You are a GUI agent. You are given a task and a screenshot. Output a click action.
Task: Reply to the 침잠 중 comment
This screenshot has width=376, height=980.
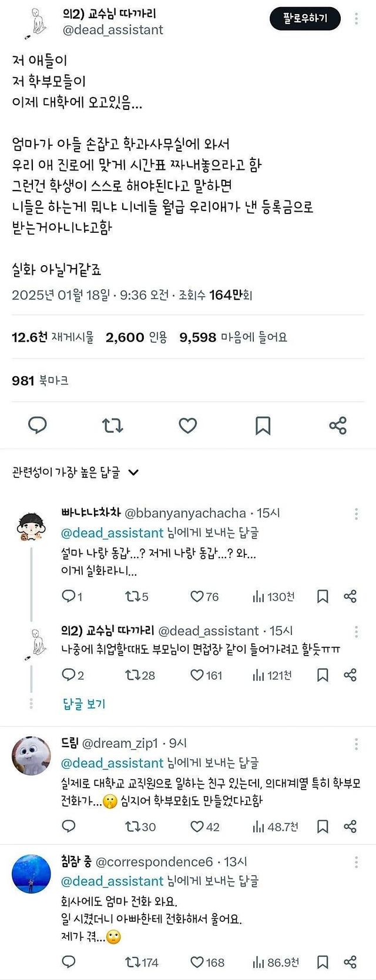69,962
